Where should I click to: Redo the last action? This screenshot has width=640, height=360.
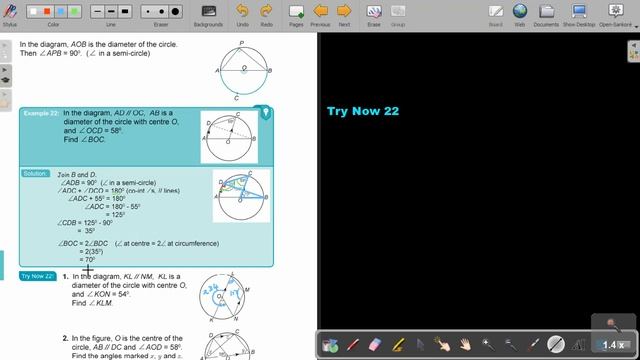tap(267, 15)
